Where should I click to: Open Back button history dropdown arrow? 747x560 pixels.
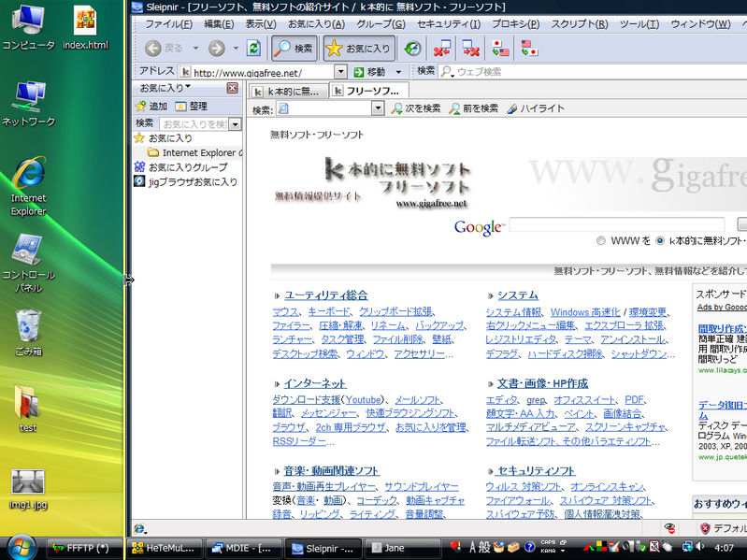tap(195, 48)
